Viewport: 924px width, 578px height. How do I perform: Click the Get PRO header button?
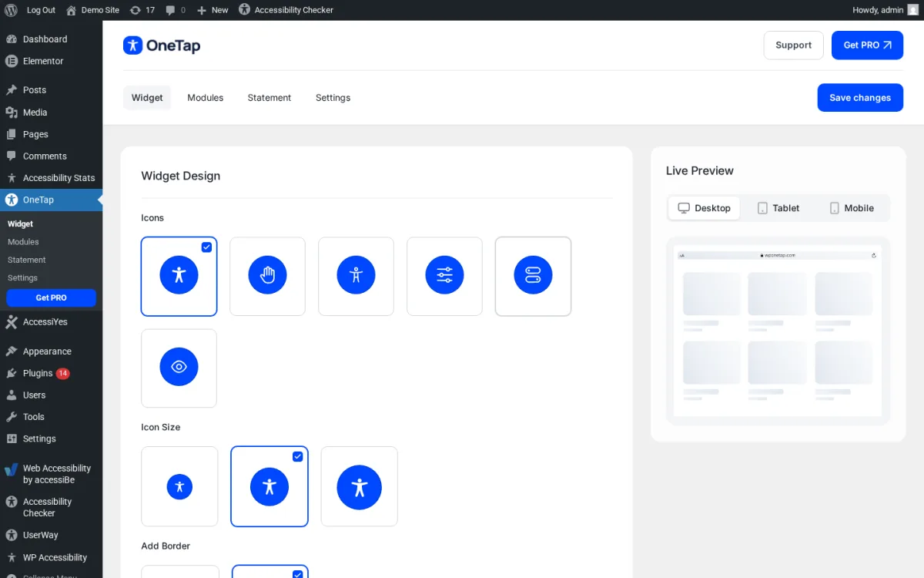pos(867,45)
